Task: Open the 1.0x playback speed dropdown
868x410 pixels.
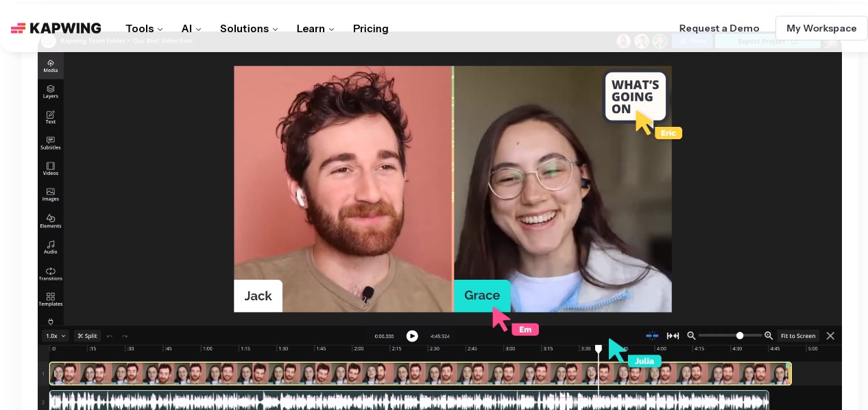Action: pos(56,336)
